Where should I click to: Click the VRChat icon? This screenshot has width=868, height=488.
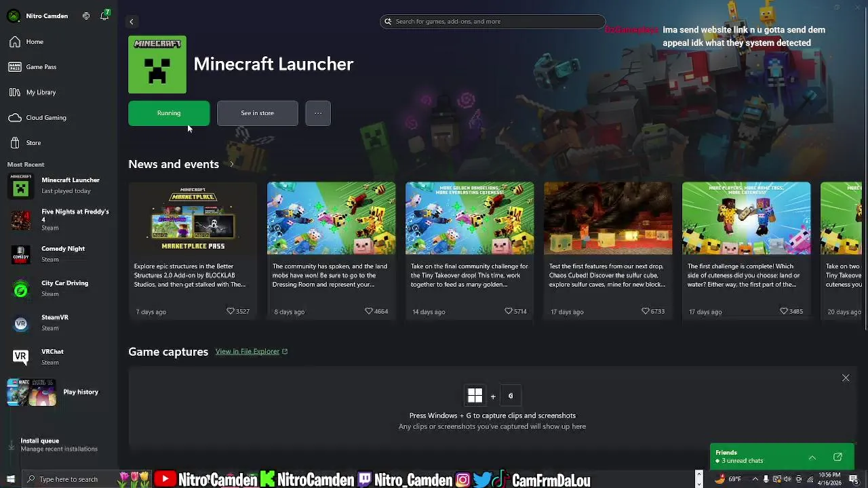pyautogui.click(x=20, y=357)
